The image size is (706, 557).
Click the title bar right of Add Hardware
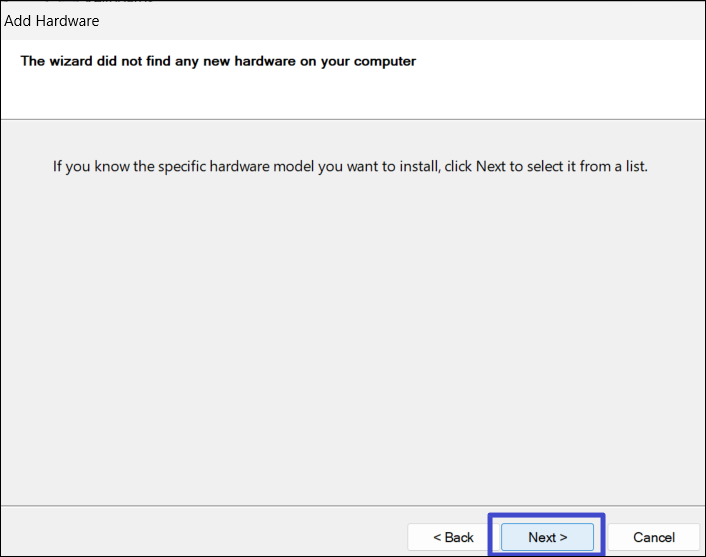click(x=400, y=20)
